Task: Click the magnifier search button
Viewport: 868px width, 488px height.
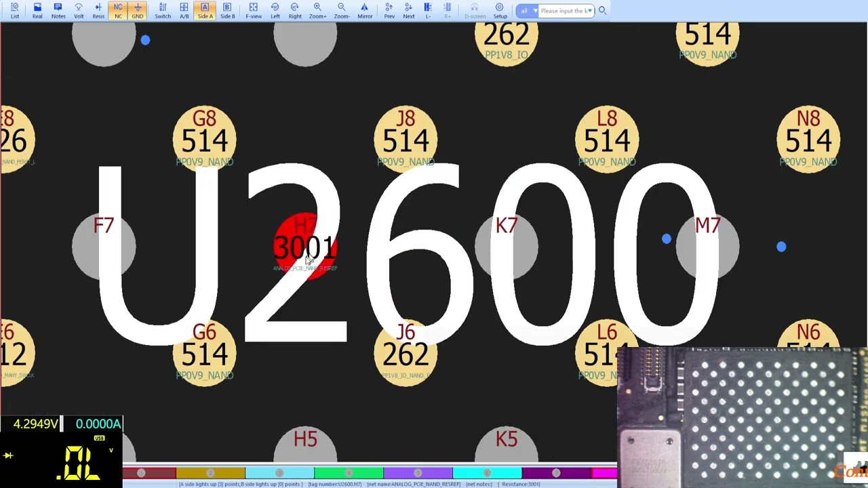Action: pyautogui.click(x=602, y=11)
